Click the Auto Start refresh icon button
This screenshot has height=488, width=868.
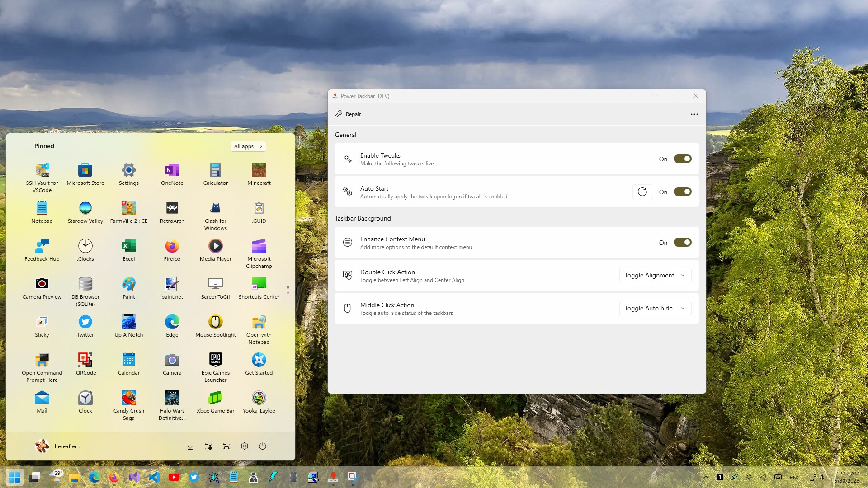[x=642, y=192]
